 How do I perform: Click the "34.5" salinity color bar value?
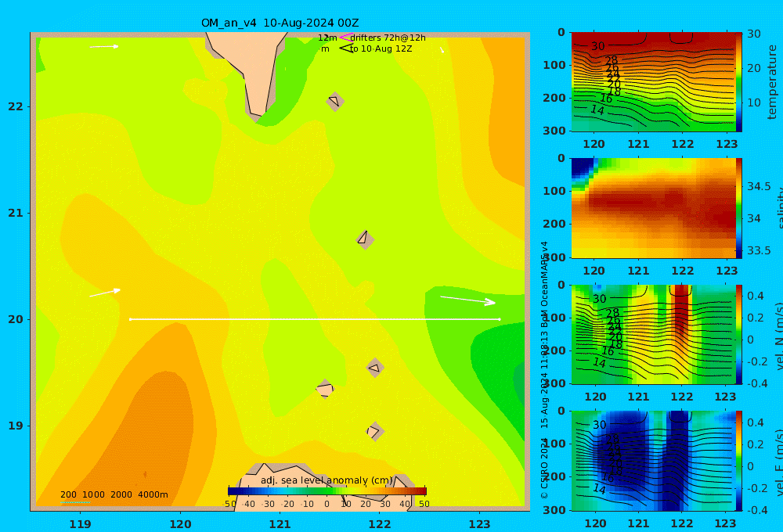[x=759, y=187]
